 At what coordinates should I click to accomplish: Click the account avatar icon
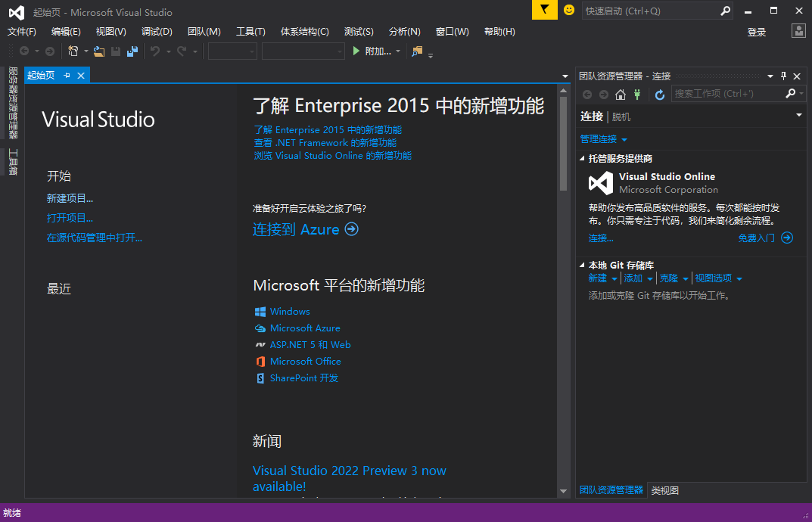pos(798,31)
